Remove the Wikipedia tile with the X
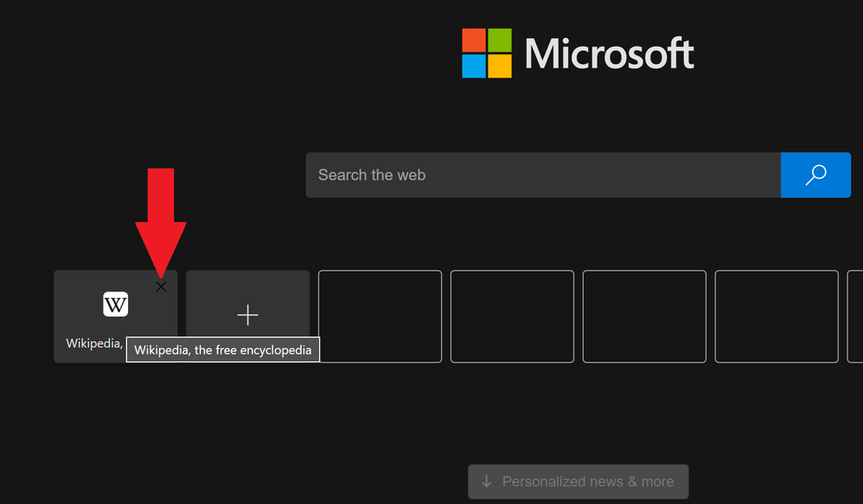Screen dimensions: 863x504 (161, 287)
